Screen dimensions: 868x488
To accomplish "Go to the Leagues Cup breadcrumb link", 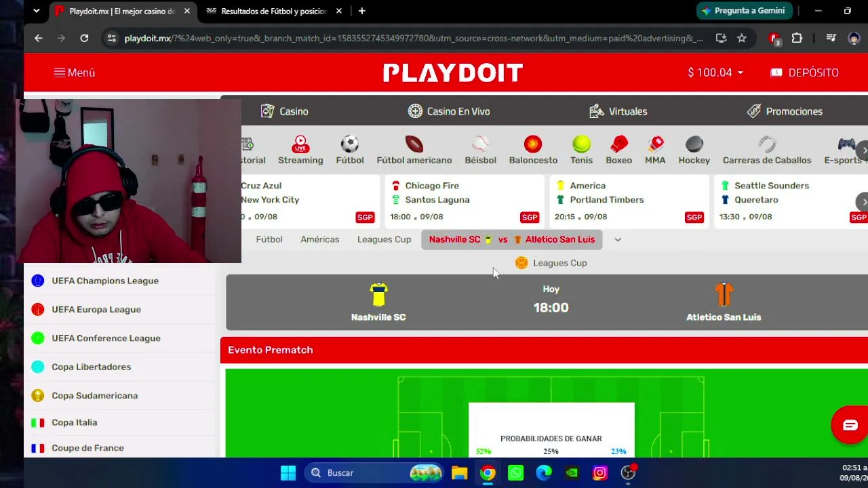I will point(384,239).
